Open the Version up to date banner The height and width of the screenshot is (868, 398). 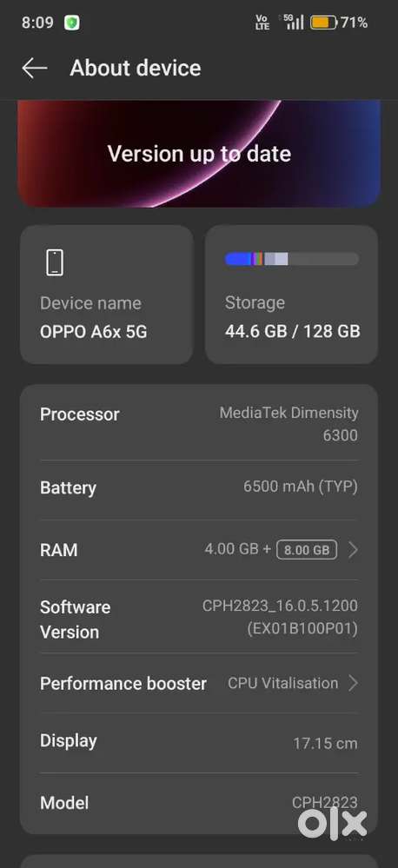(199, 154)
